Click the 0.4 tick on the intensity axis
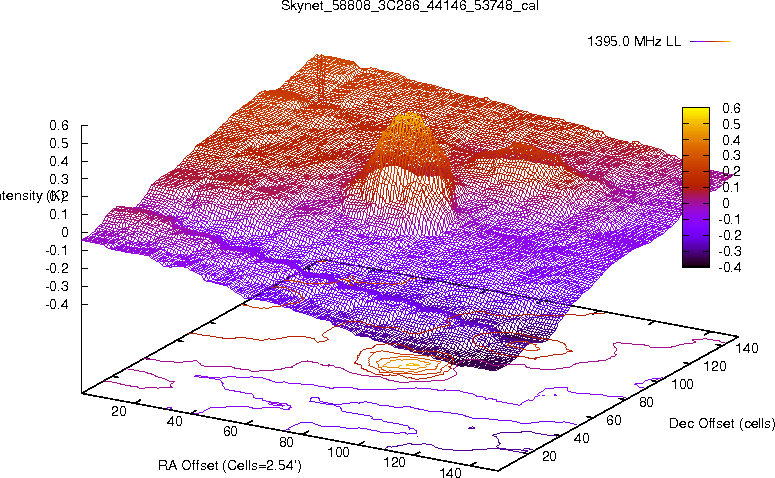775x478 pixels. (x=59, y=161)
